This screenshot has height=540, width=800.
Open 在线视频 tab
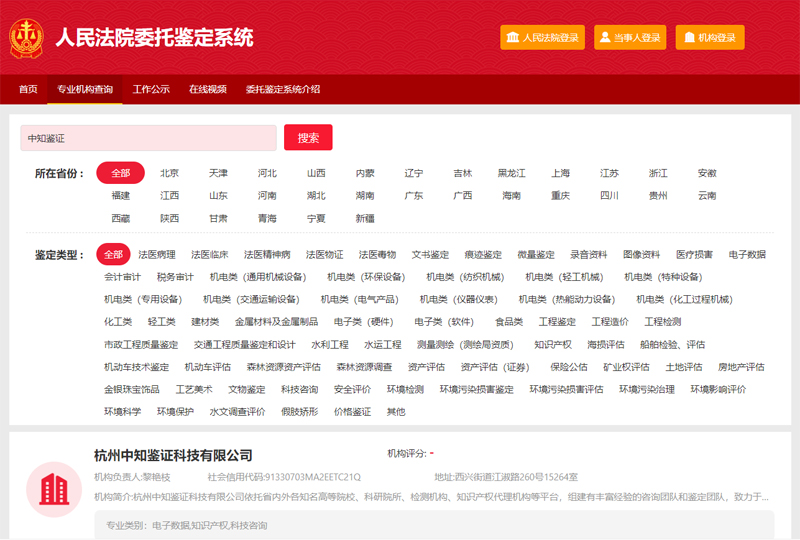point(208,89)
